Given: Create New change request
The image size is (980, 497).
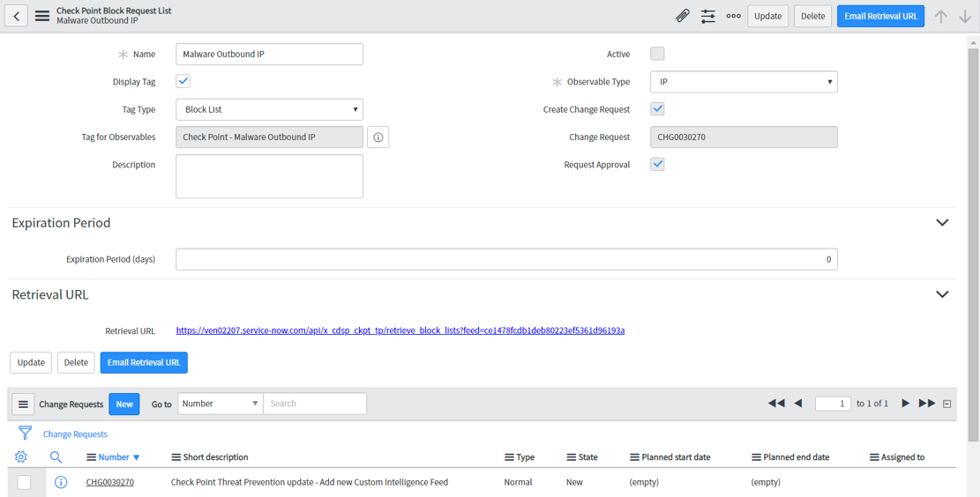Looking at the screenshot, I should (x=124, y=404).
